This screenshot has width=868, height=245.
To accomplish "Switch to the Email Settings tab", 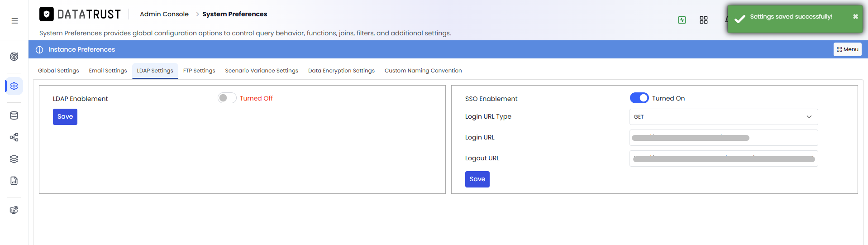I will [108, 71].
